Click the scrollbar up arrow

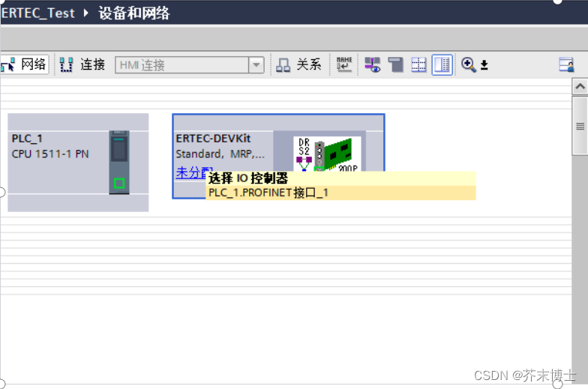point(580,87)
